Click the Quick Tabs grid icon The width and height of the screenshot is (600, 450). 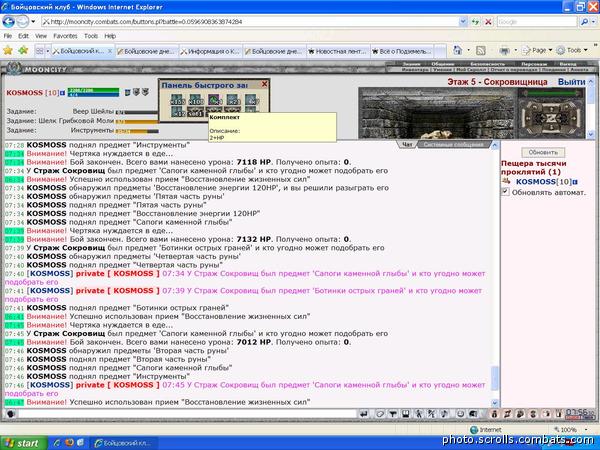[x=39, y=51]
